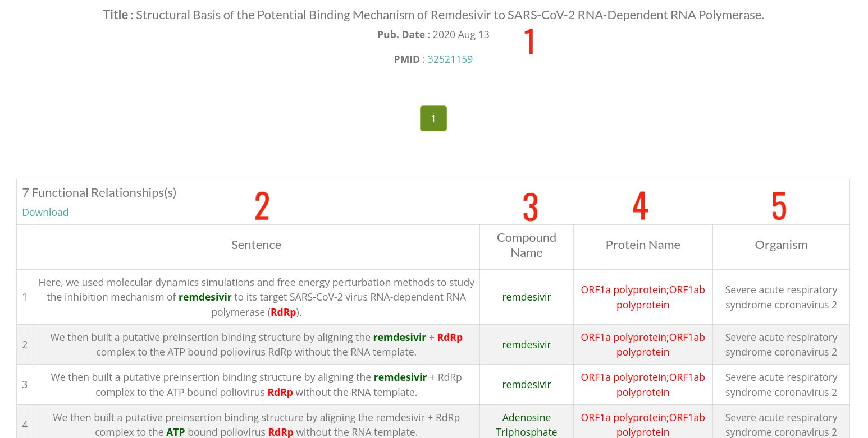Image resolution: width=868 pixels, height=438 pixels.
Task: Click the page 1 pagination button
Action: tap(433, 118)
